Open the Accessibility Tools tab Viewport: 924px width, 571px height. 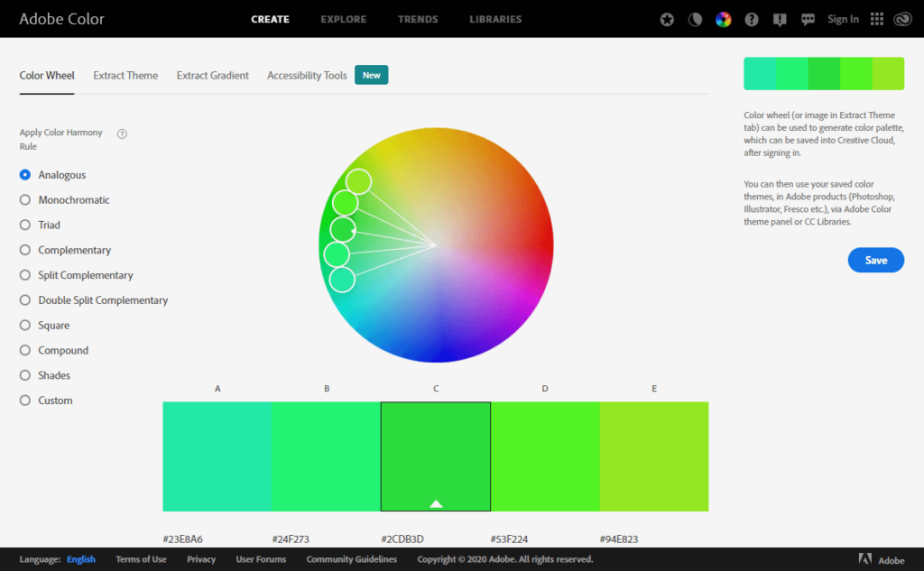307,76
